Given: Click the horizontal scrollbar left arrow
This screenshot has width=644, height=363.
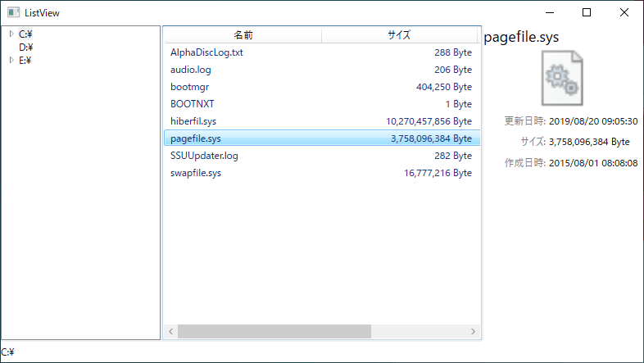Looking at the screenshot, I should [x=171, y=331].
